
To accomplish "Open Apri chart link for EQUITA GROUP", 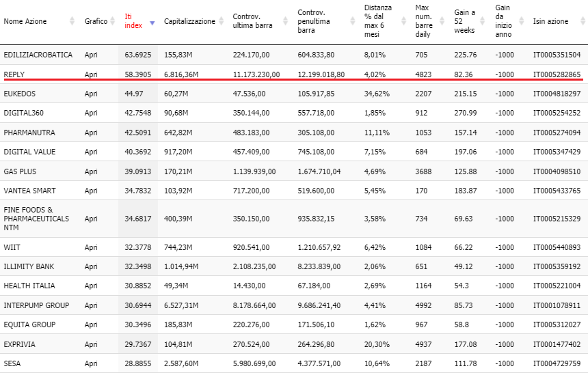I will click(x=91, y=324).
